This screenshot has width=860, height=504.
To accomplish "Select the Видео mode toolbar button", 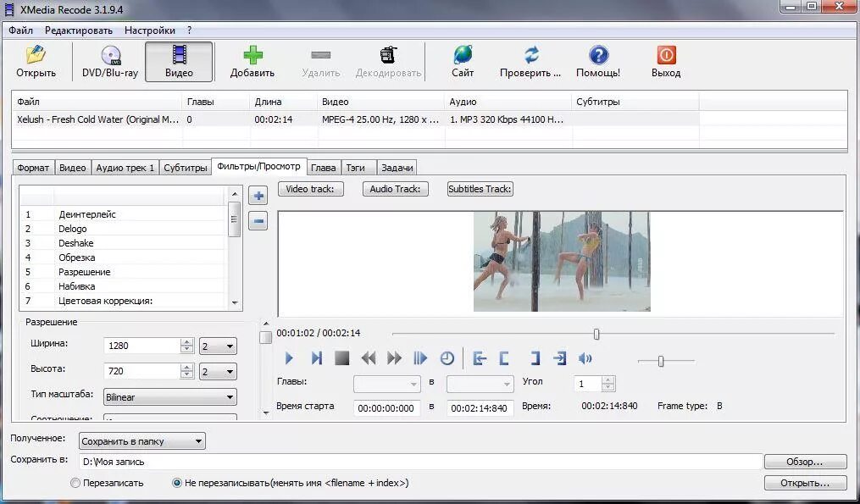I will click(x=179, y=62).
